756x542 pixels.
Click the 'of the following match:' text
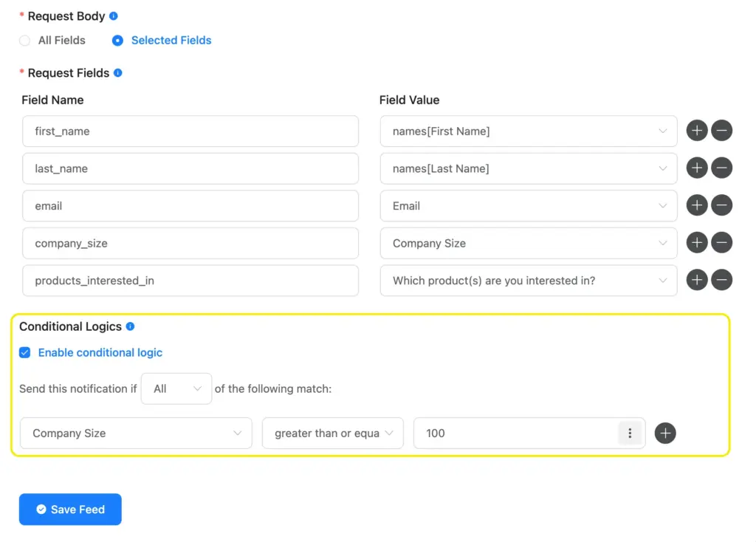273,388
